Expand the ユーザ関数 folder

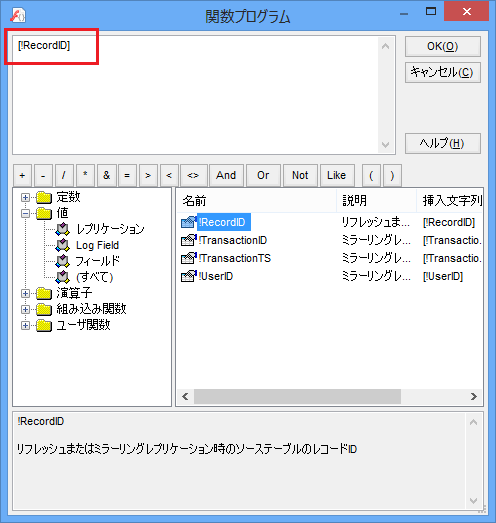[25, 325]
